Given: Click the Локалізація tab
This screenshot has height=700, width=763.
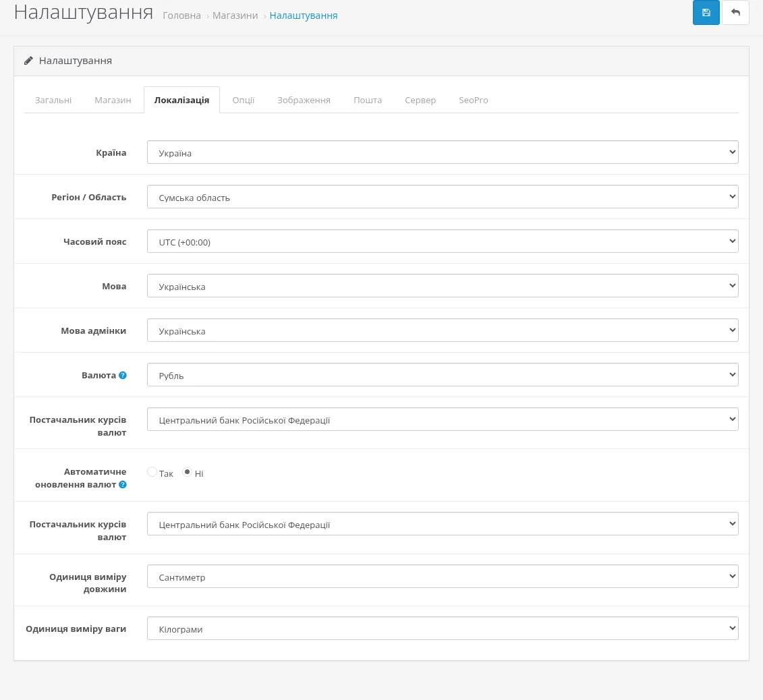Looking at the screenshot, I should [181, 100].
